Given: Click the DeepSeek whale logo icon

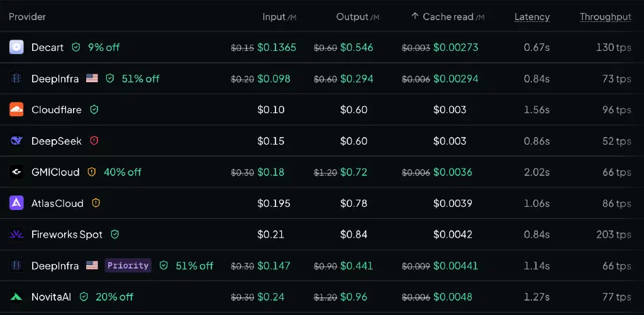Looking at the screenshot, I should pyautogui.click(x=16, y=141).
